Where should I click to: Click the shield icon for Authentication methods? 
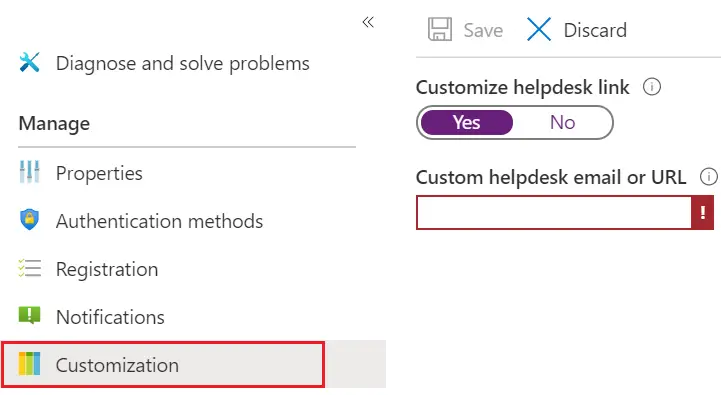[x=29, y=220]
